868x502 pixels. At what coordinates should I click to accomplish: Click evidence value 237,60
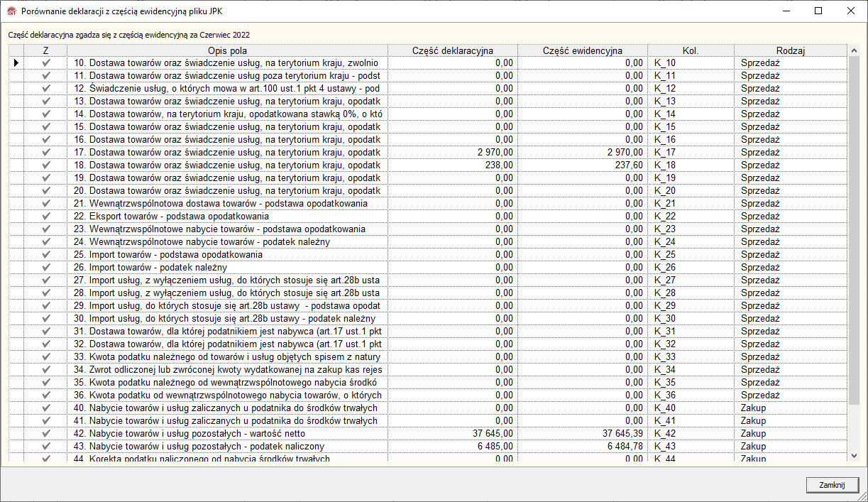coord(583,165)
